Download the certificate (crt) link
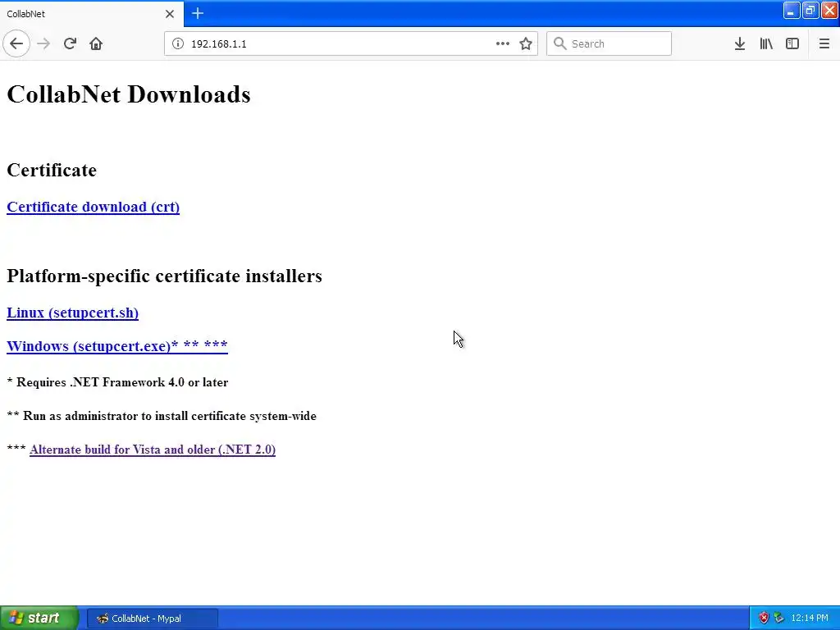The width and height of the screenshot is (840, 630). (x=94, y=207)
